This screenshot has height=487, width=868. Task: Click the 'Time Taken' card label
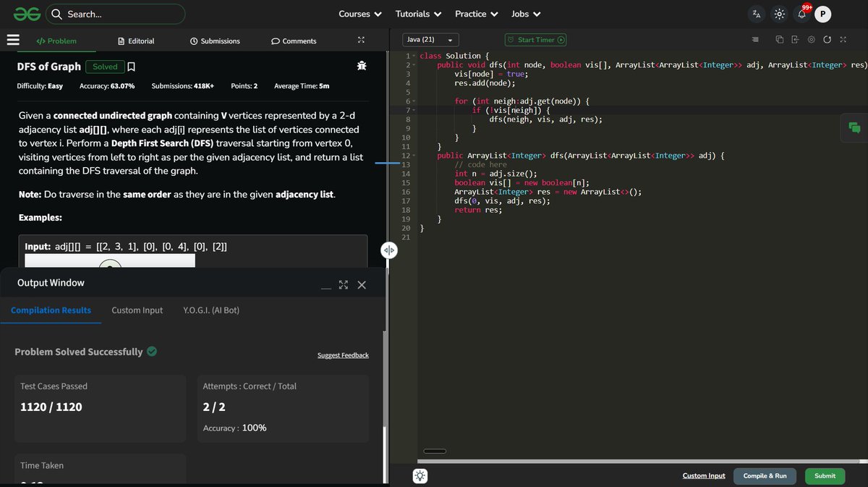coord(42,465)
